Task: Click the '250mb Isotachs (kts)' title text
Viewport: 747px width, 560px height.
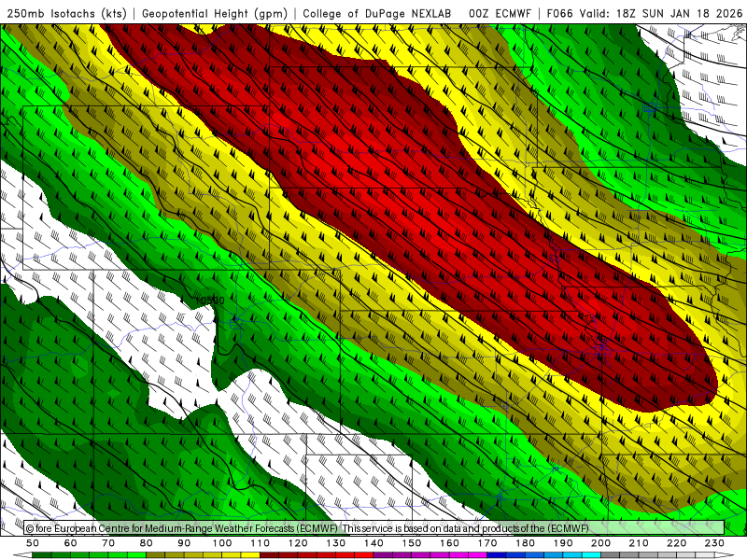Action: point(66,13)
